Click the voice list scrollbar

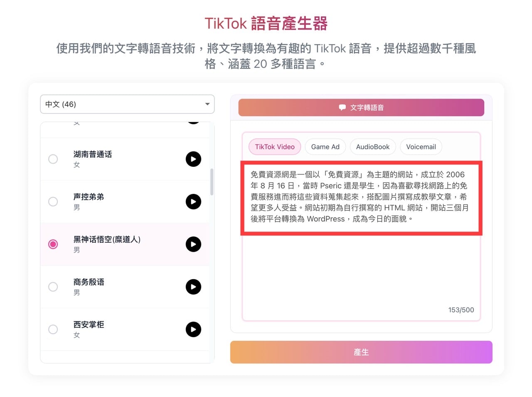(212, 182)
